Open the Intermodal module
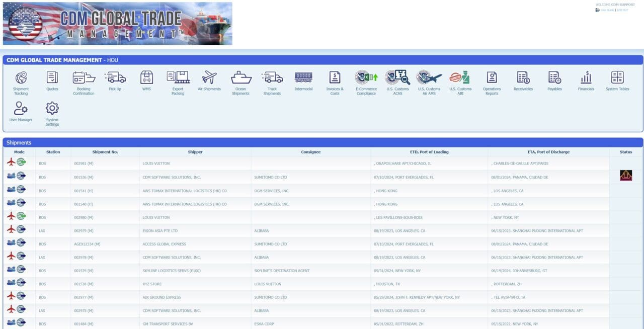The image size is (644, 329). coord(303,81)
